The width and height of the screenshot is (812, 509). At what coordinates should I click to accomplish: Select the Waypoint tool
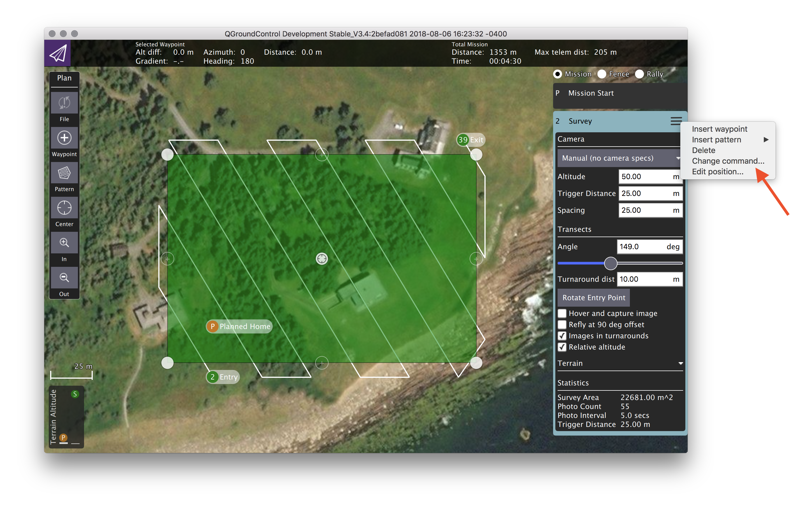64,138
